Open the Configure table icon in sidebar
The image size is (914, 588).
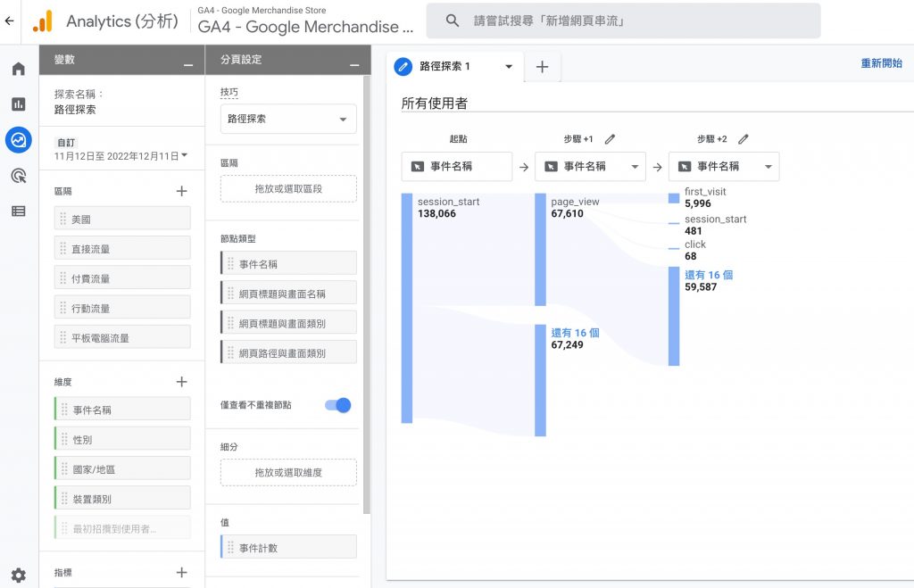tap(18, 211)
